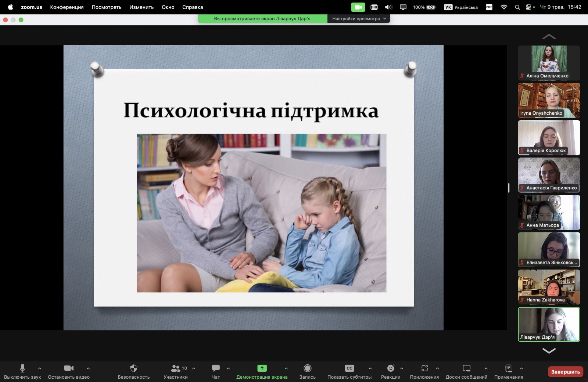Screen dimensions: 588x382
Task: Stop camera via Остановить видео
Action: [x=69, y=371]
